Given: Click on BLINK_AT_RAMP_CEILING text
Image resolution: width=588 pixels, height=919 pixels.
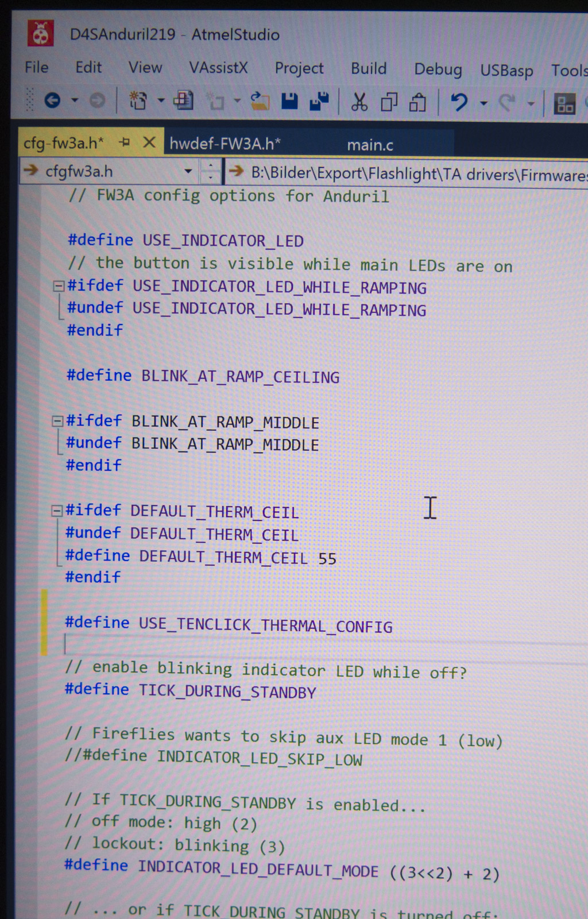Looking at the screenshot, I should [x=240, y=377].
